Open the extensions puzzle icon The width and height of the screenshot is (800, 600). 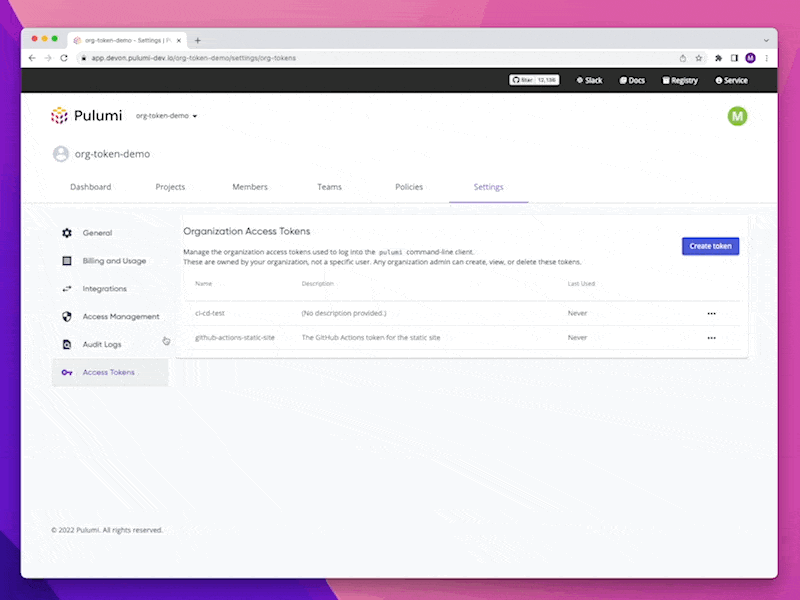718,58
